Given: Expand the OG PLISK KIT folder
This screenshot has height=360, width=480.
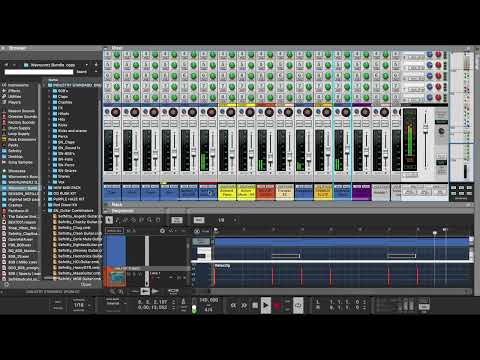Looking at the screenshot, I should 45,193.
